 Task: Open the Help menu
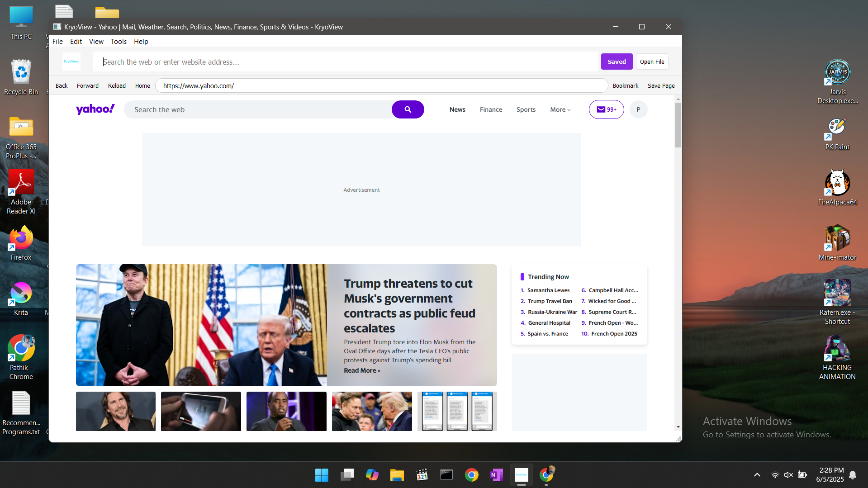pos(141,41)
